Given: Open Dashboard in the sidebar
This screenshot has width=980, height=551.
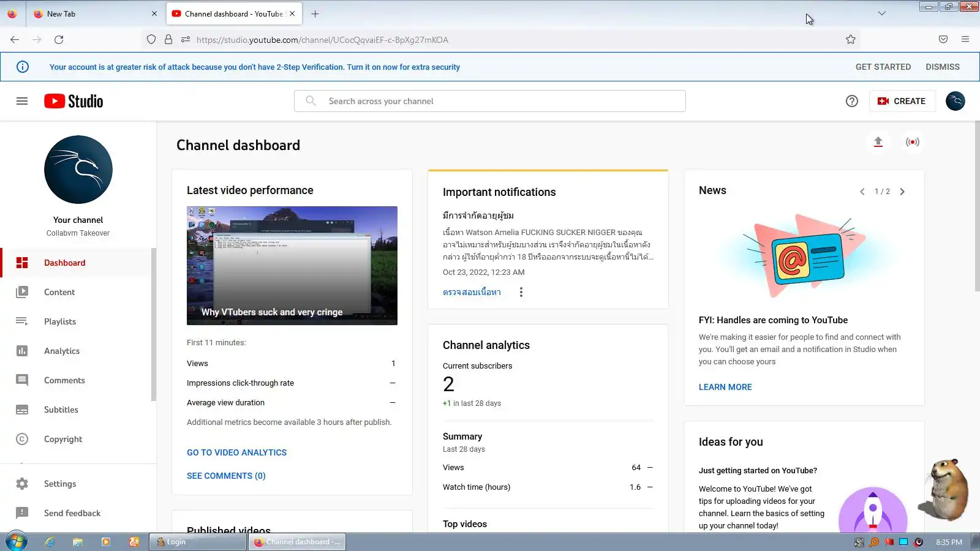Looking at the screenshot, I should pos(76,263).
